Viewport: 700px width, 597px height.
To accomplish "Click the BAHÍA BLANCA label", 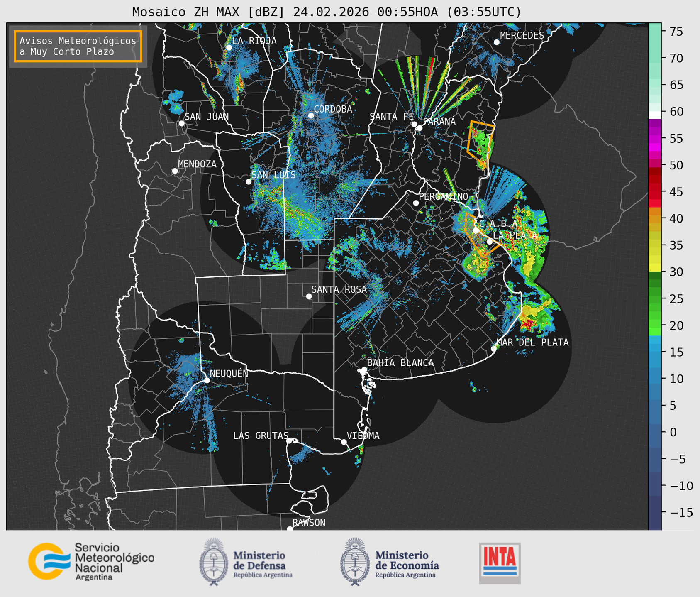I will [400, 363].
